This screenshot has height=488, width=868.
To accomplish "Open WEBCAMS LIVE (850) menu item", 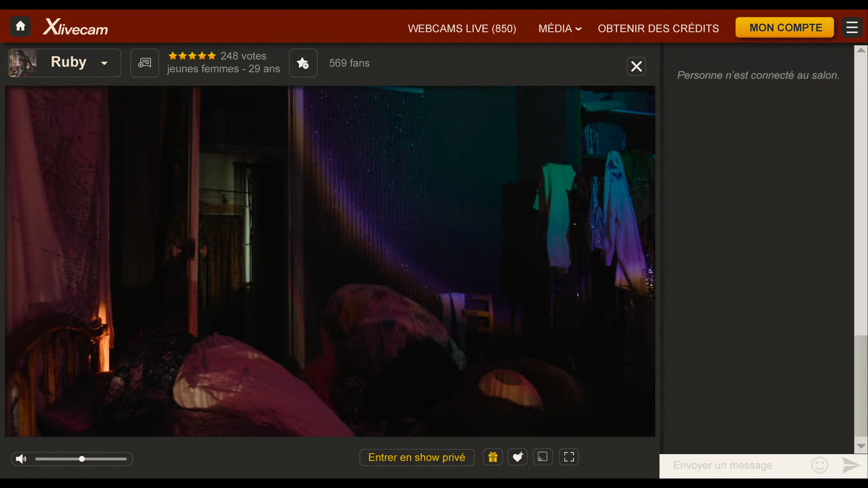I will (462, 29).
